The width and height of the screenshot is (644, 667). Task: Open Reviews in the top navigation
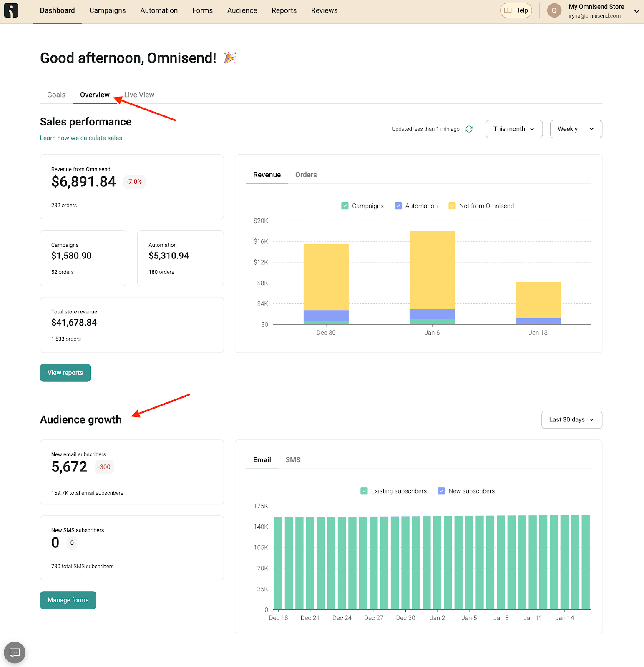click(324, 10)
